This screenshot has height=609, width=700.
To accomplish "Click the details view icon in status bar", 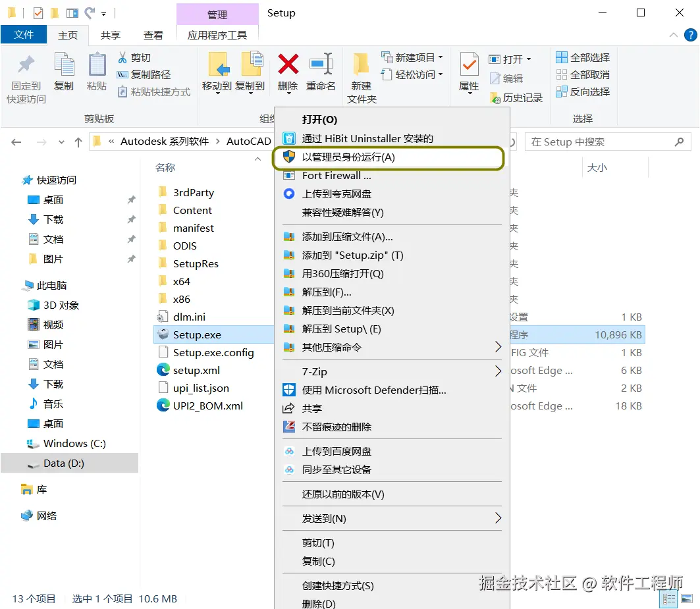I will click(669, 599).
